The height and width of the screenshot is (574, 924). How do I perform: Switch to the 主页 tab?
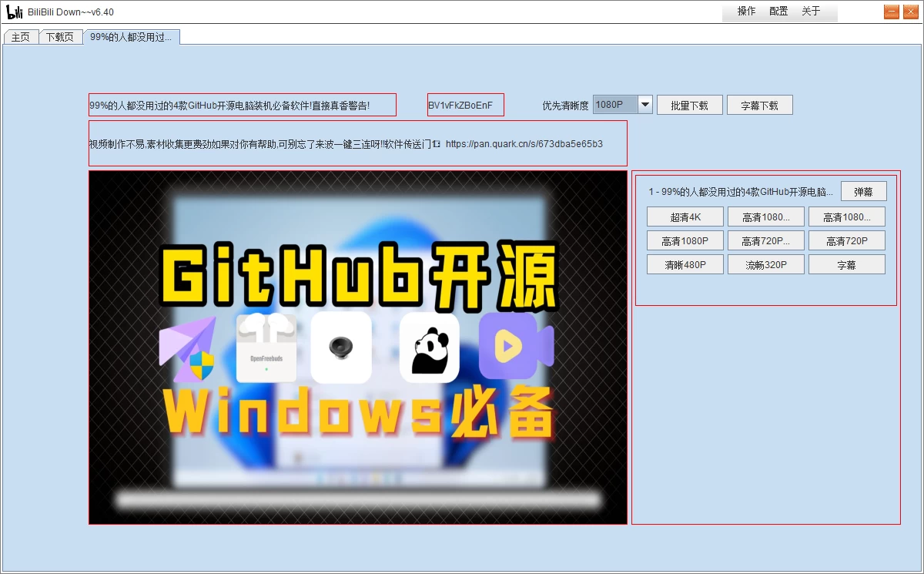20,36
